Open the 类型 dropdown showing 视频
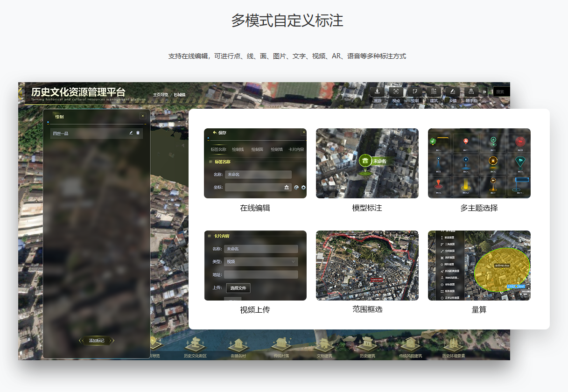 [260, 262]
